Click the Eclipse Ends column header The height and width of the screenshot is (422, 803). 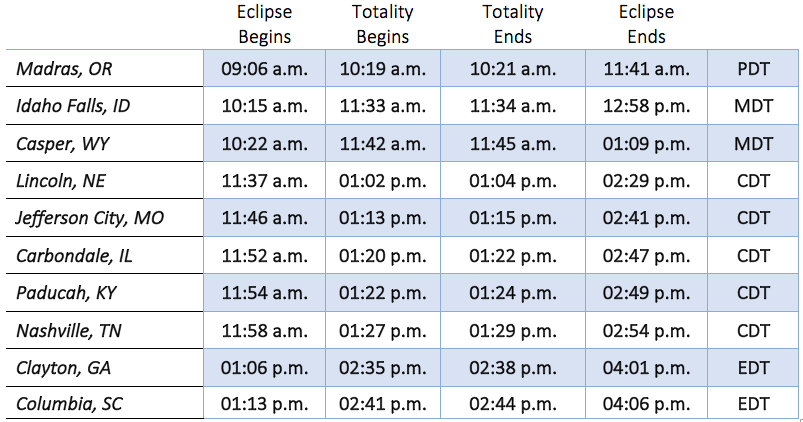[x=646, y=25]
